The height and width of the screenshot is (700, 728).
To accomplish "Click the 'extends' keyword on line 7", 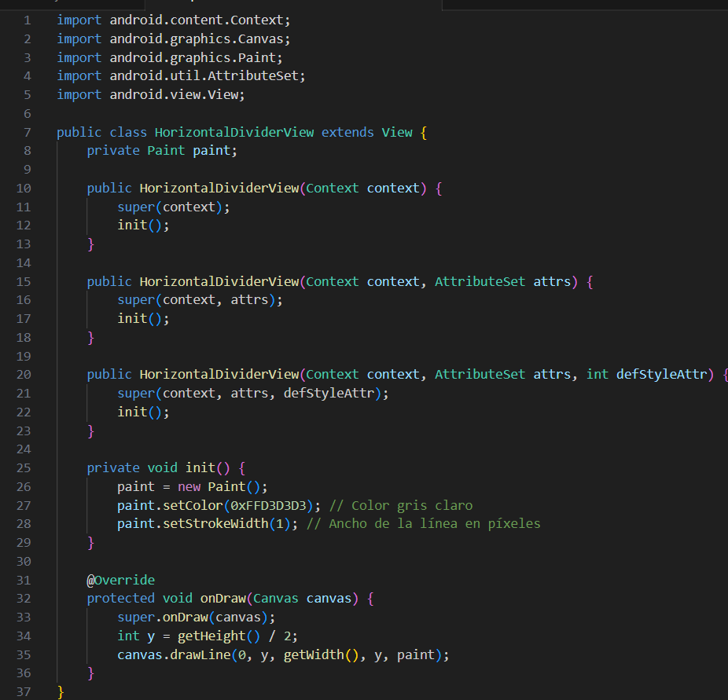I will click(347, 132).
